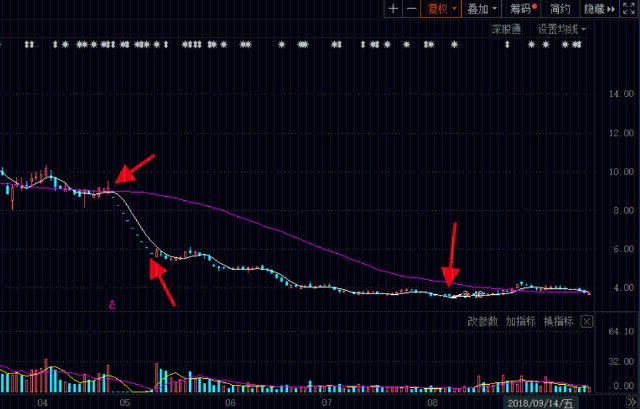Select the 2018/09/14 date label on timeline
Image resolution: width=640 pixels, height=409 pixels.
coord(540,403)
